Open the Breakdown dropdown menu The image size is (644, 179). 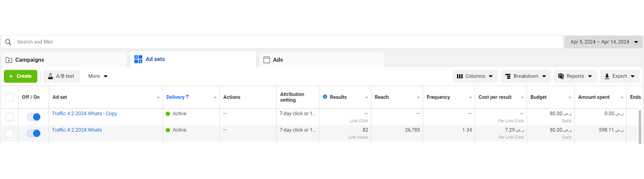525,76
